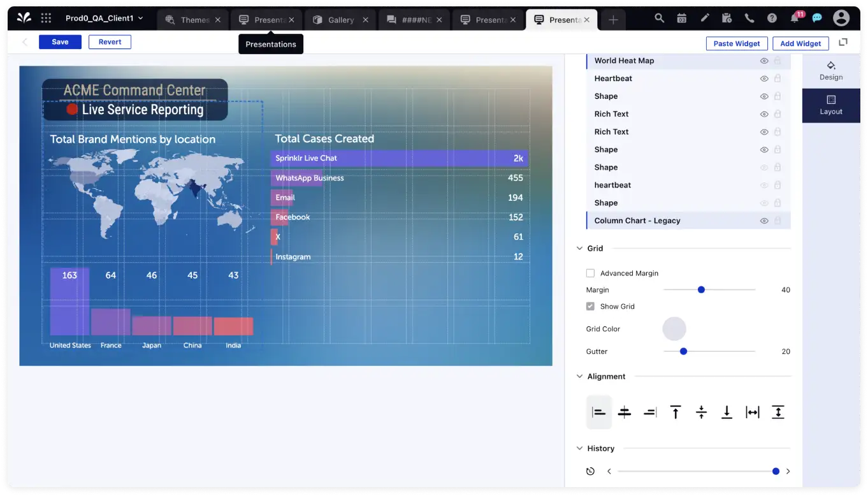Uncheck the Show Grid checkbox
Viewport: 868px width, 496px height.
click(590, 306)
